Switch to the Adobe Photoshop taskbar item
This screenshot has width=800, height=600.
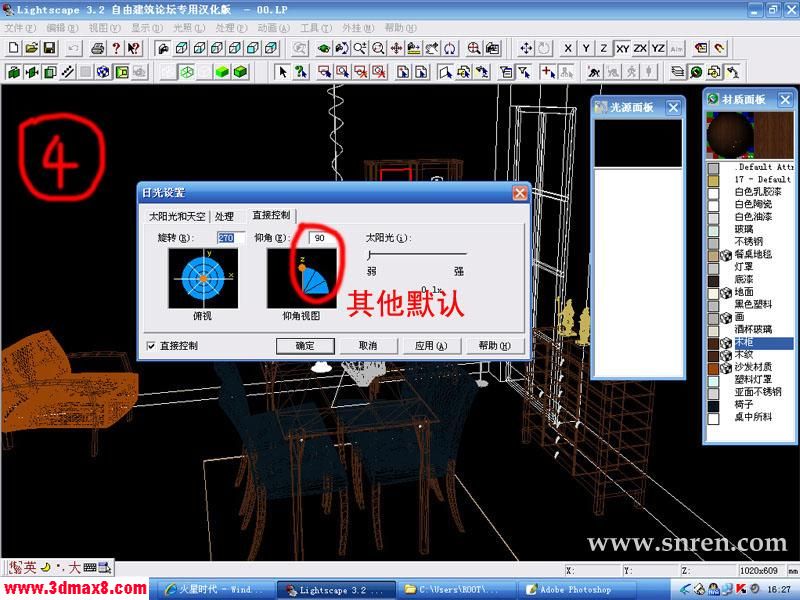pos(577,590)
